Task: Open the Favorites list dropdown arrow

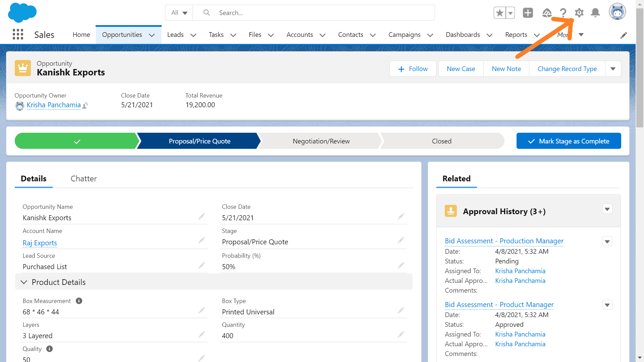Action: [x=510, y=13]
